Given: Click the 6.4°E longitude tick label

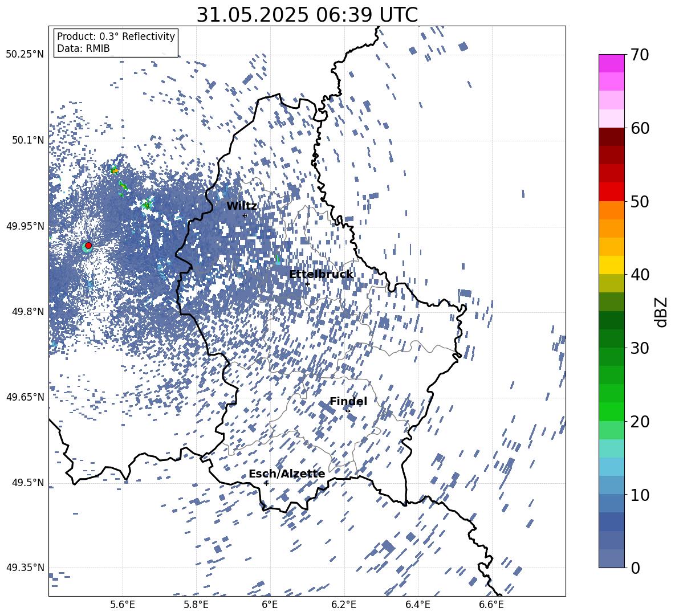Looking at the screenshot, I should [x=418, y=605].
